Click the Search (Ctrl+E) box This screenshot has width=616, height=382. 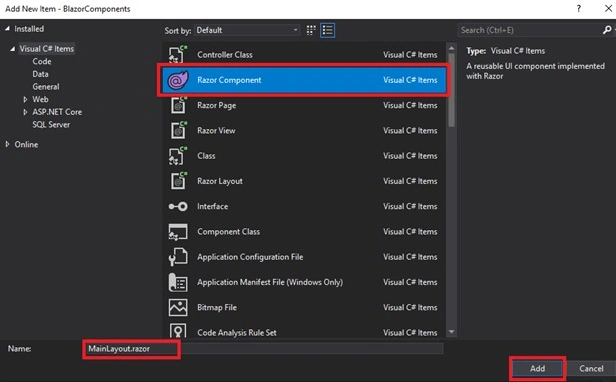pos(530,30)
